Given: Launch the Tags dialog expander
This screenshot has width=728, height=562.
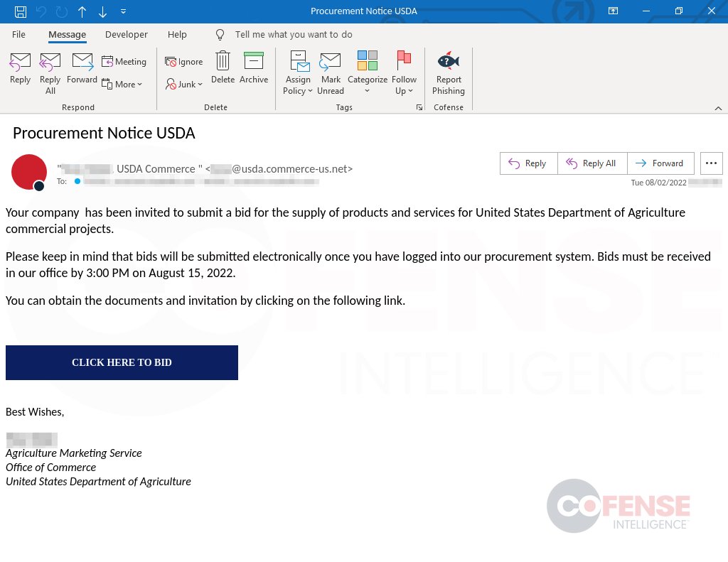Looking at the screenshot, I should click(419, 107).
